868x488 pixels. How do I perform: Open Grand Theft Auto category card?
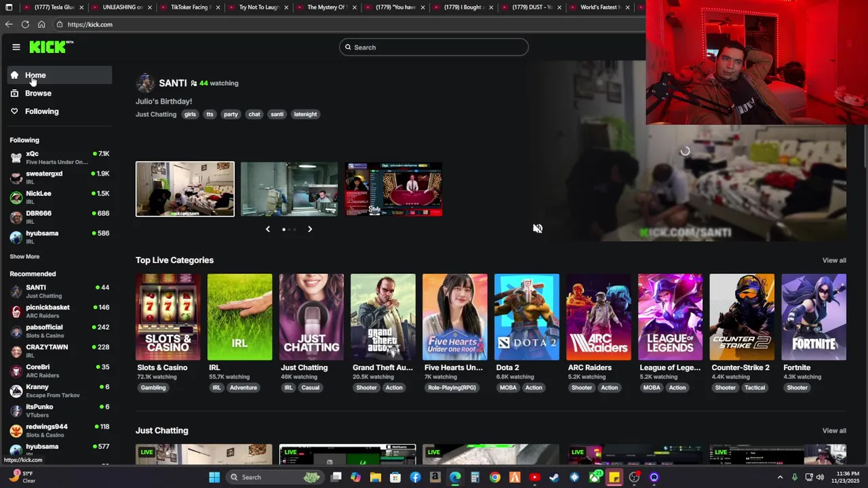pos(383,317)
